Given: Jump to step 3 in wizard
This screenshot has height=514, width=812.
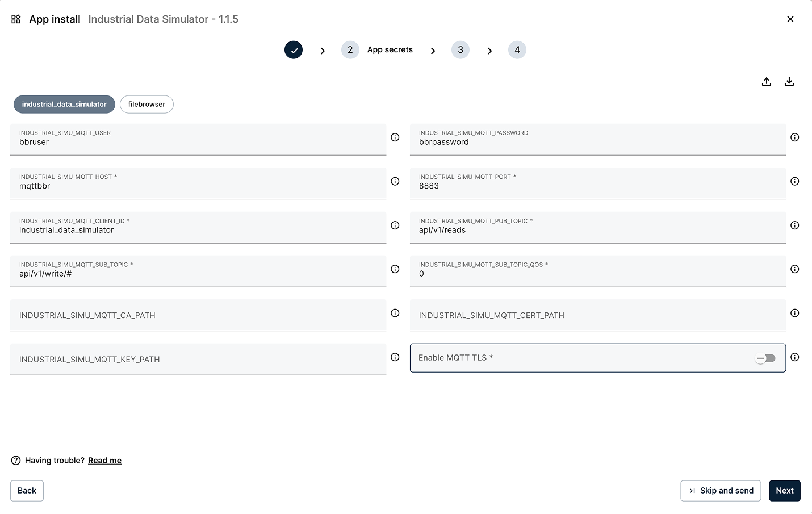Looking at the screenshot, I should click(x=460, y=50).
